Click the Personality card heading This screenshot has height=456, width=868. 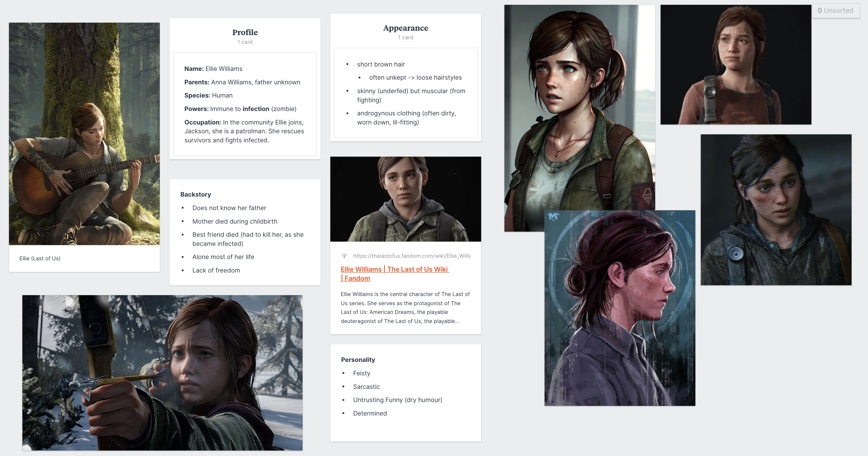point(358,359)
